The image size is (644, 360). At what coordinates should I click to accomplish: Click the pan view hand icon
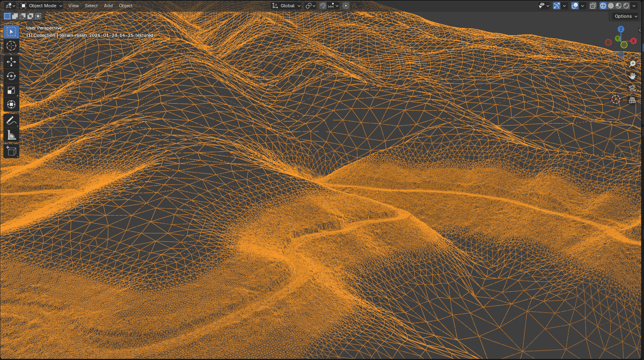[632, 76]
